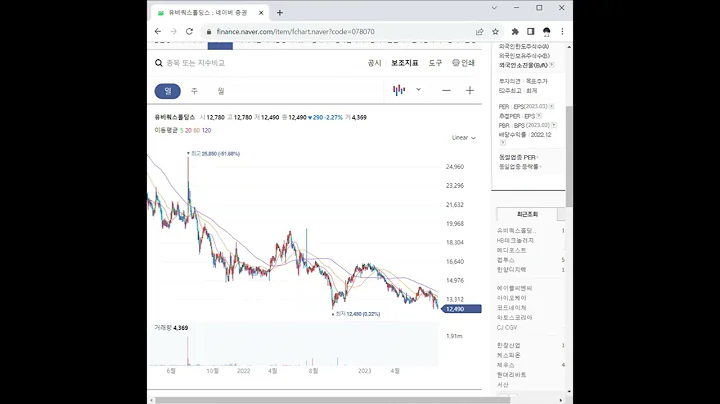
Task: Click the 최고 25,850 high marker
Action: (x=214, y=154)
